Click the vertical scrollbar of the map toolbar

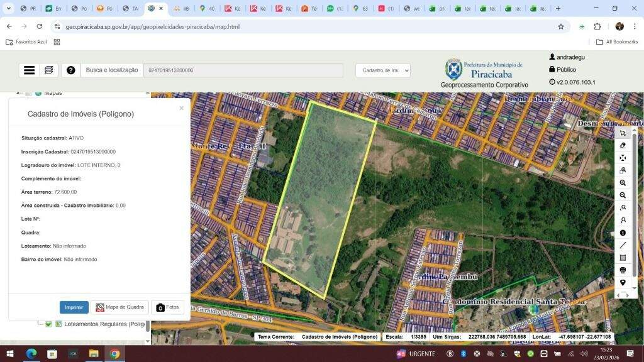point(635,206)
